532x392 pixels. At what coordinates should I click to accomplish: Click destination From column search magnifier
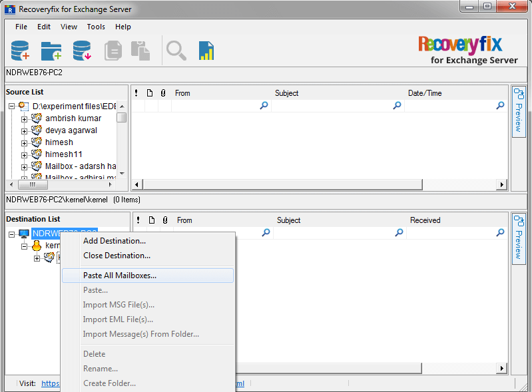click(x=266, y=233)
